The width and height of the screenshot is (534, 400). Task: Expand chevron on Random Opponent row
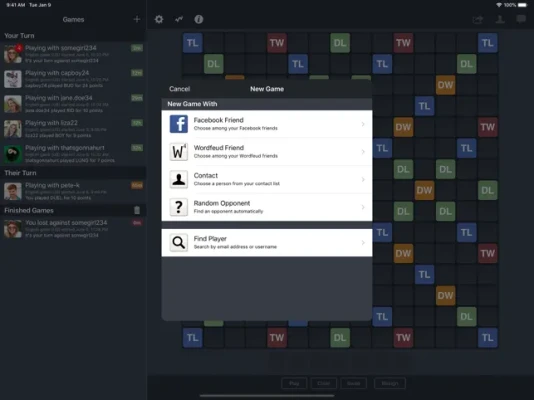pyautogui.click(x=363, y=207)
